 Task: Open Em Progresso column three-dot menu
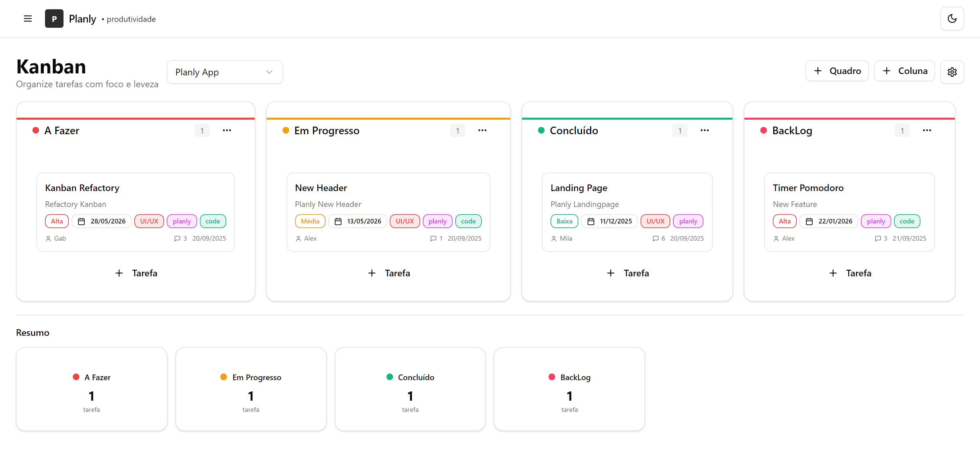[482, 131]
